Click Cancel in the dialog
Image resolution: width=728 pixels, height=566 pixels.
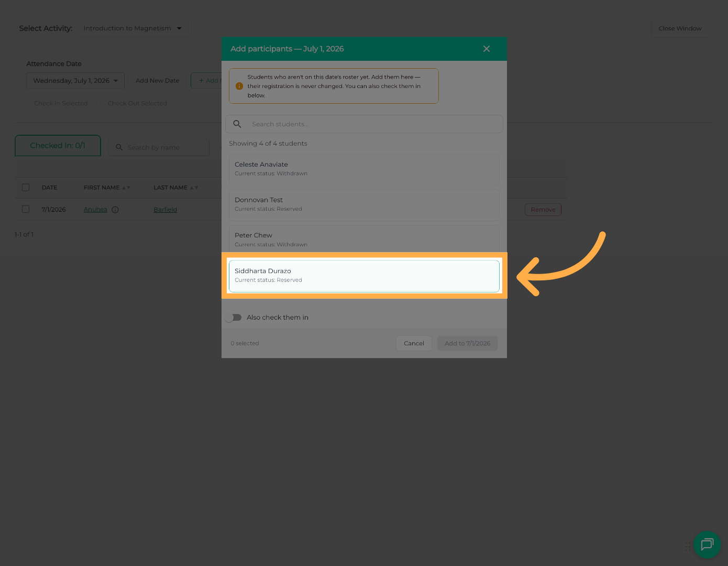(414, 343)
